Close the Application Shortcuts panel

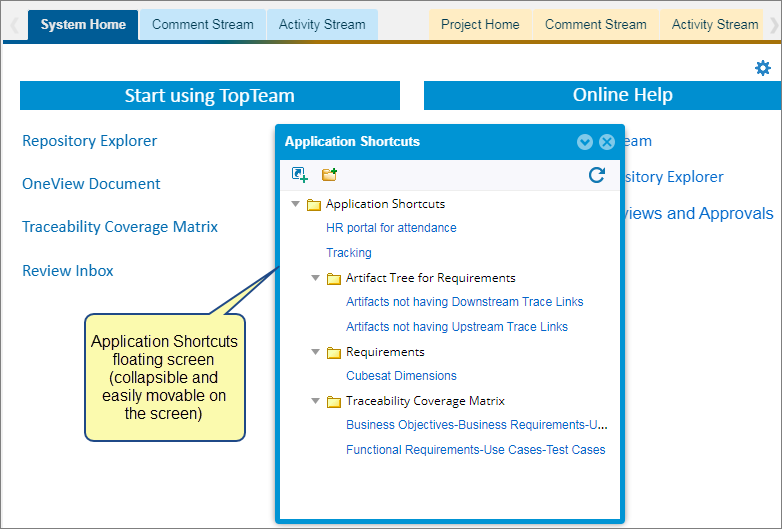pos(607,142)
